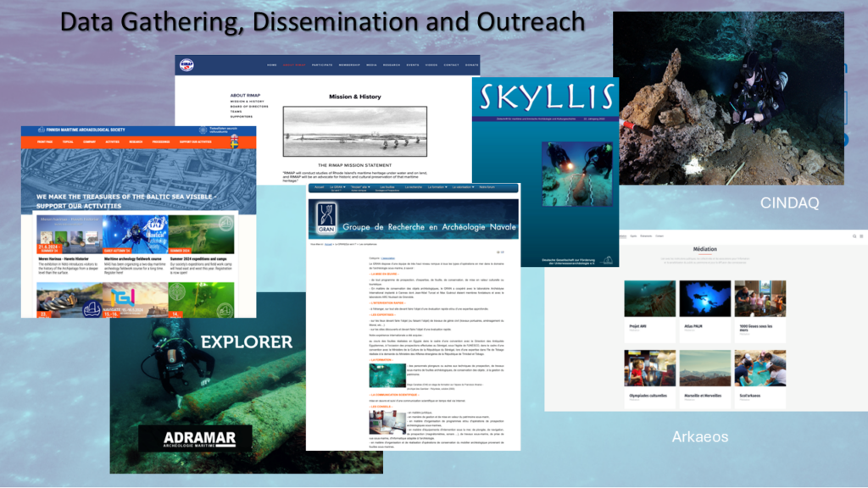Click Finnish Maritime Archaeological Society logo icon
This screenshot has height=488, width=868.
coord(41,130)
